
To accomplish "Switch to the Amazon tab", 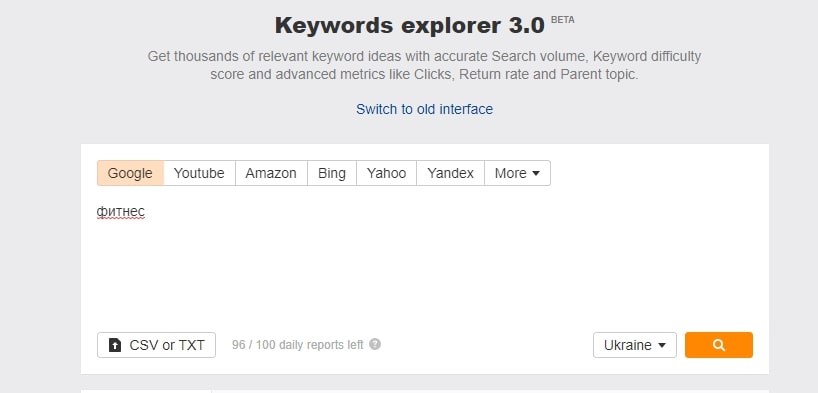I will click(271, 173).
